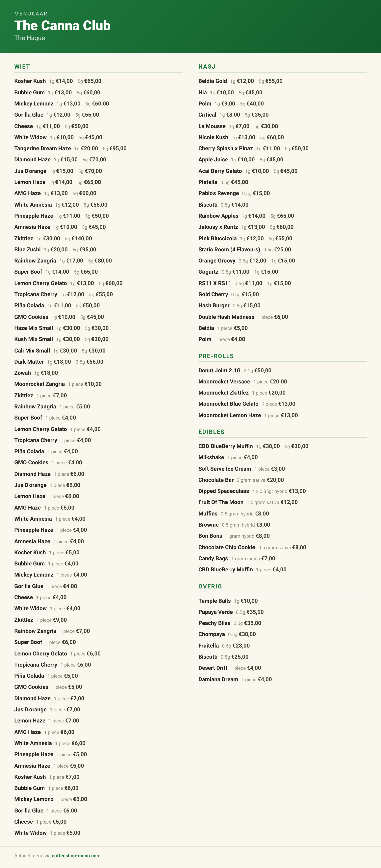The image size is (381, 868).
Task: Jump to the PRE-ROLLS section heading
Action: 216,356
